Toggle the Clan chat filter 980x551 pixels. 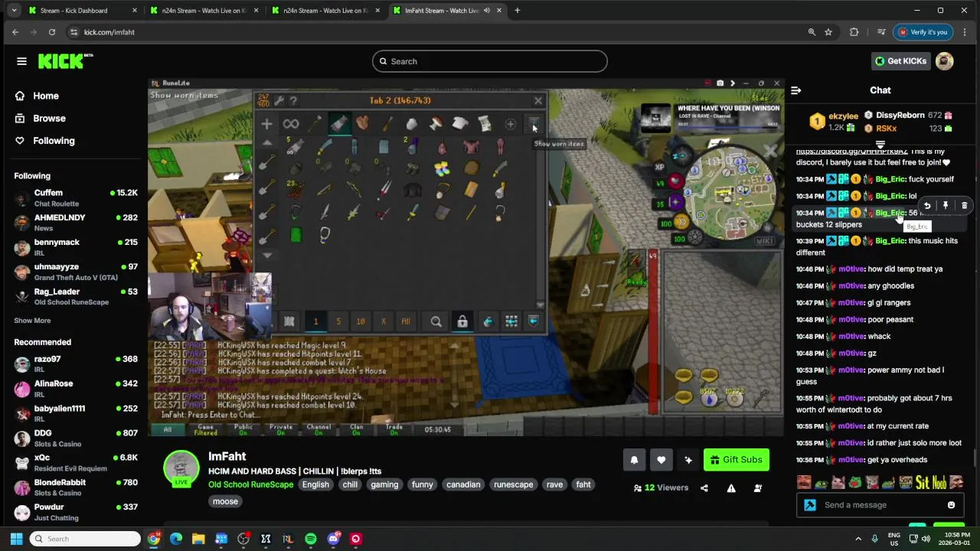(x=357, y=429)
